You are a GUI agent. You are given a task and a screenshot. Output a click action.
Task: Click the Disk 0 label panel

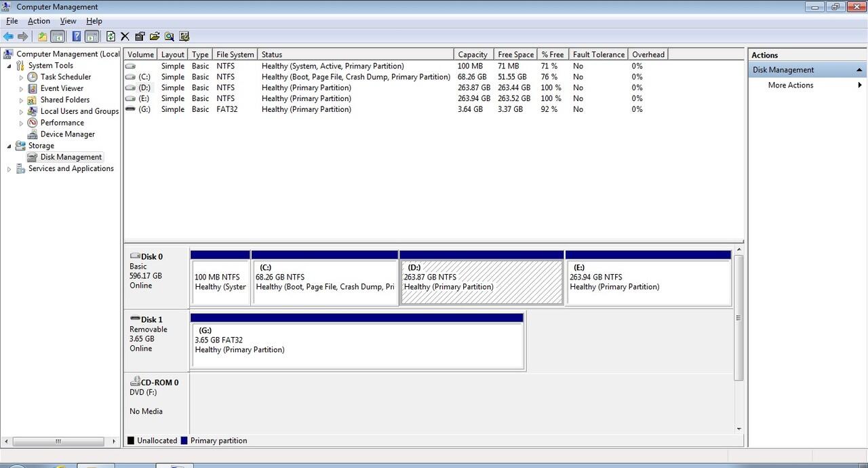pos(157,278)
